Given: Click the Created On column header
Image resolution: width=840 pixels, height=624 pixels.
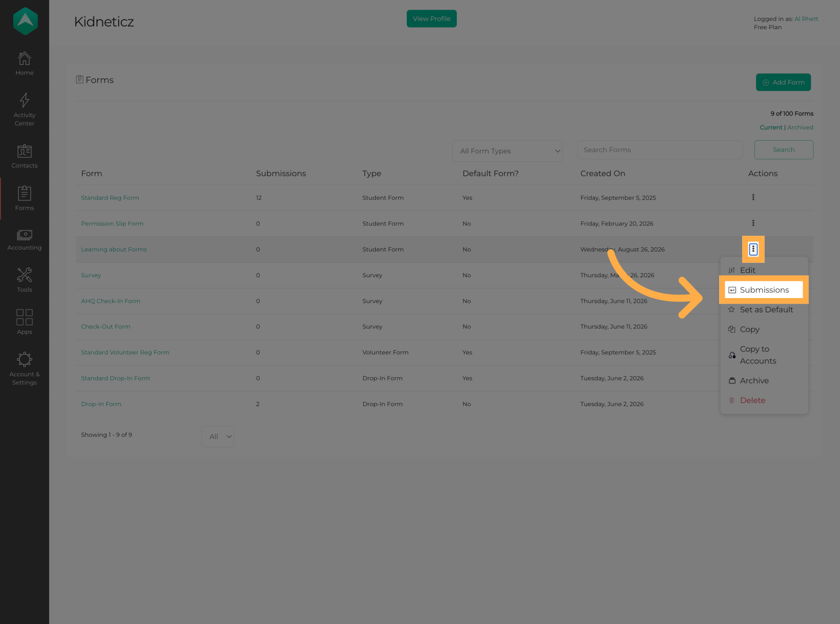Looking at the screenshot, I should (x=603, y=174).
